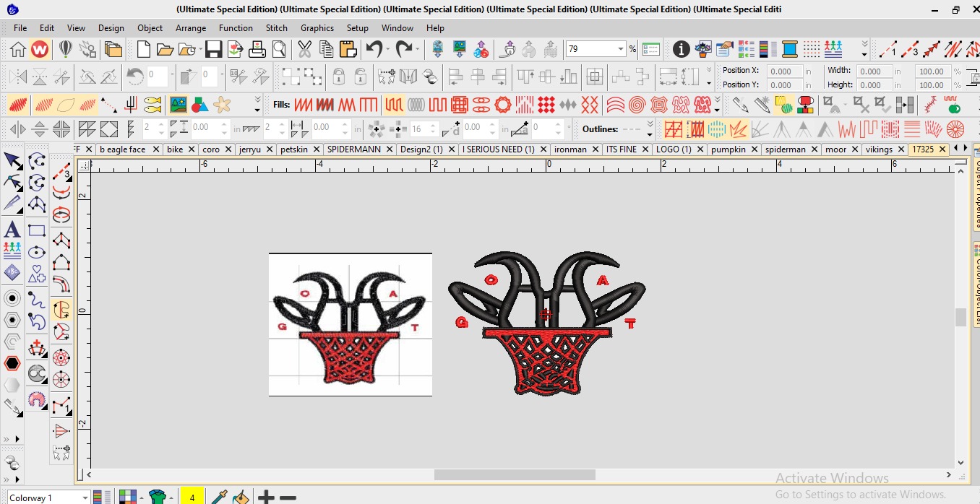Screen dimensions: 980x504
Task: Pick the rectangle shape tool
Action: coord(37,231)
